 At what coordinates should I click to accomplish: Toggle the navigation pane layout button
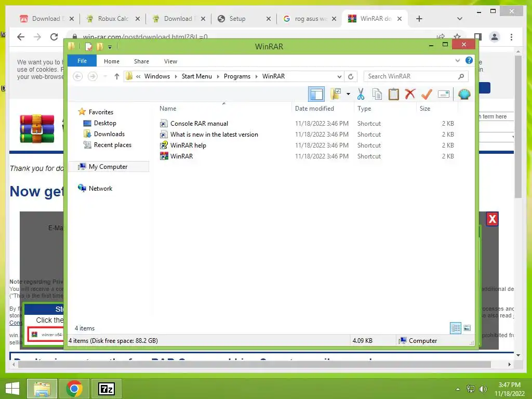316,95
